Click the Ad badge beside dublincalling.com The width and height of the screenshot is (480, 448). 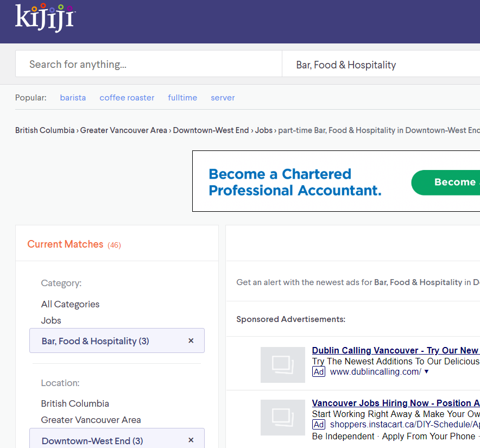pyautogui.click(x=318, y=372)
